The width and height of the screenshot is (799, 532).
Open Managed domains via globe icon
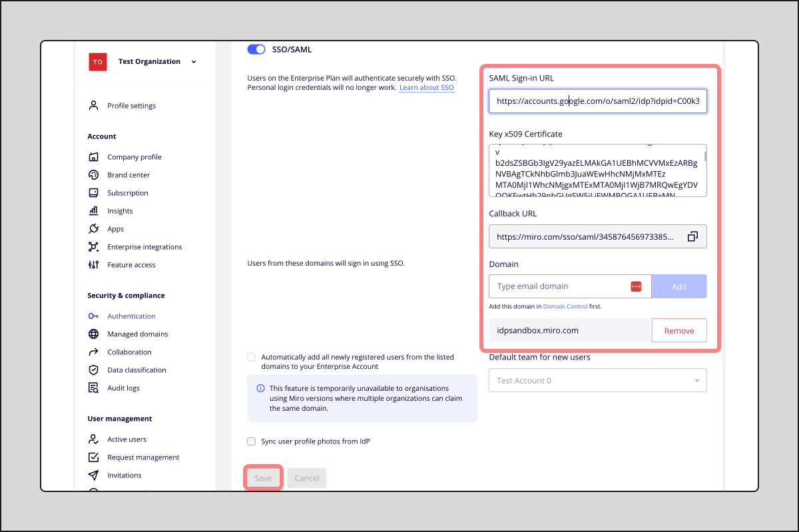[93, 334]
